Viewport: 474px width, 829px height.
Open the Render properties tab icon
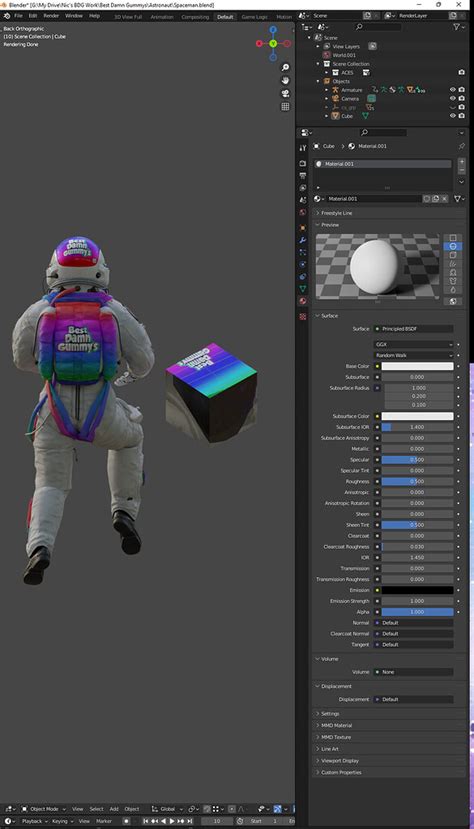click(x=303, y=163)
